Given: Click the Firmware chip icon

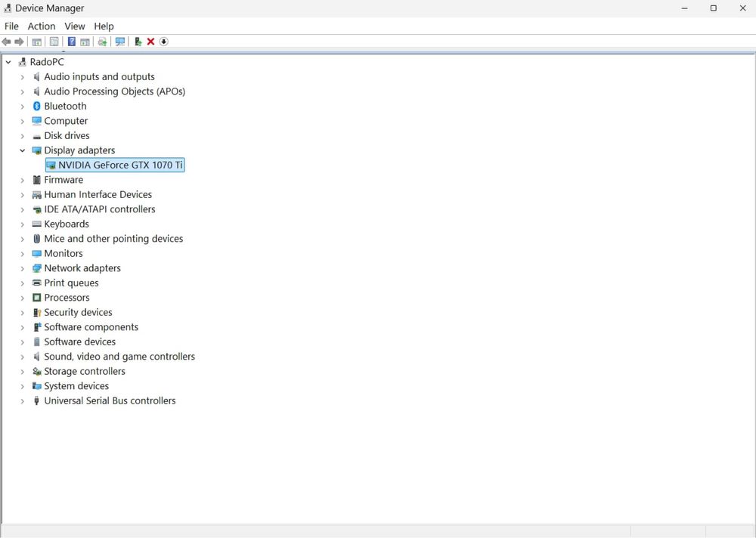Looking at the screenshot, I should [36, 180].
